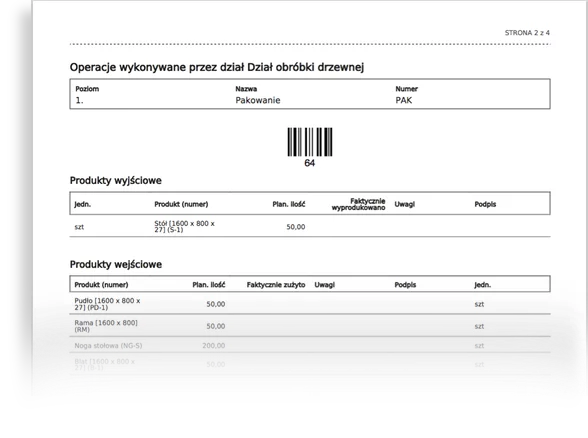
Task: Click product 'Rama [1600 x 800] (RM)'
Action: 106,326
